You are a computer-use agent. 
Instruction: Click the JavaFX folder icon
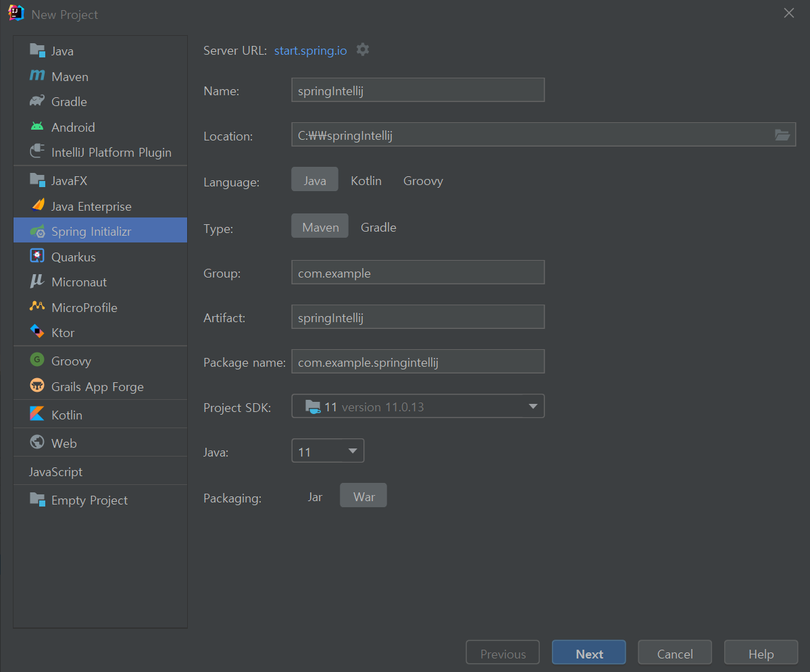[37, 180]
